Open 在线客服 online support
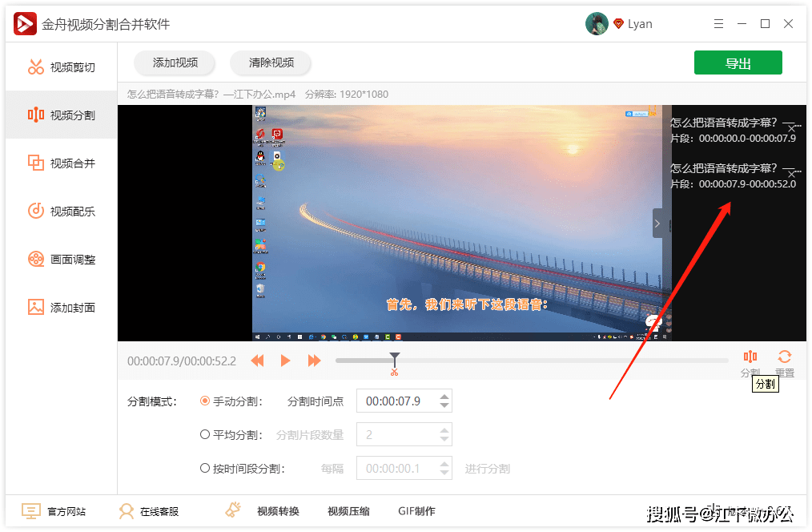The height and width of the screenshot is (532, 812). coord(149,511)
